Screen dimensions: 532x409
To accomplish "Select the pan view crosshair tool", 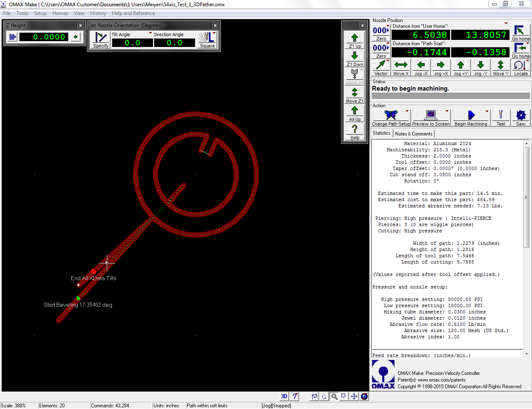I will (x=354, y=397).
